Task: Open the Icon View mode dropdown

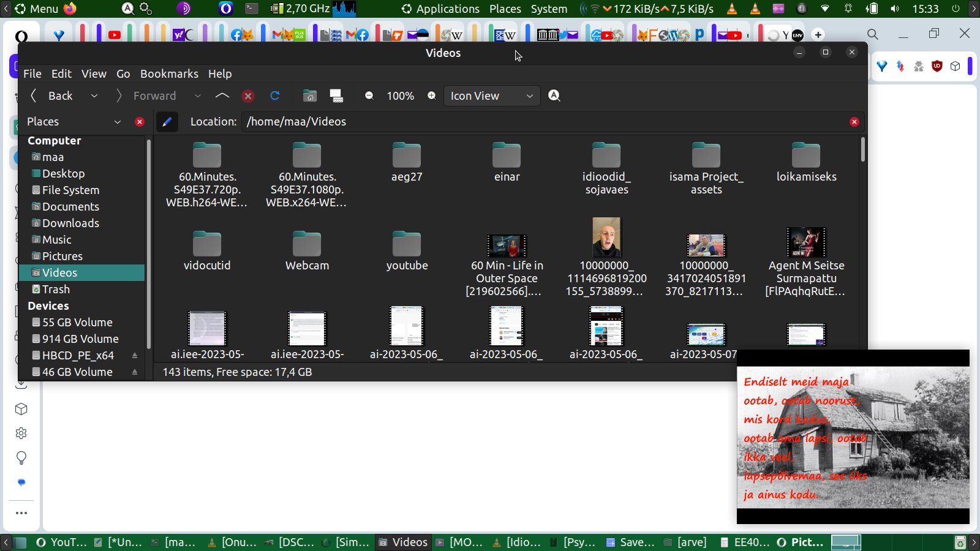Action: [492, 96]
